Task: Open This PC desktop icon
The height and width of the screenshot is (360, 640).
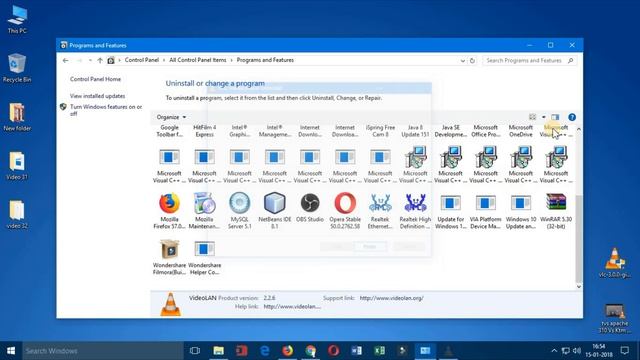Action: tap(17, 20)
